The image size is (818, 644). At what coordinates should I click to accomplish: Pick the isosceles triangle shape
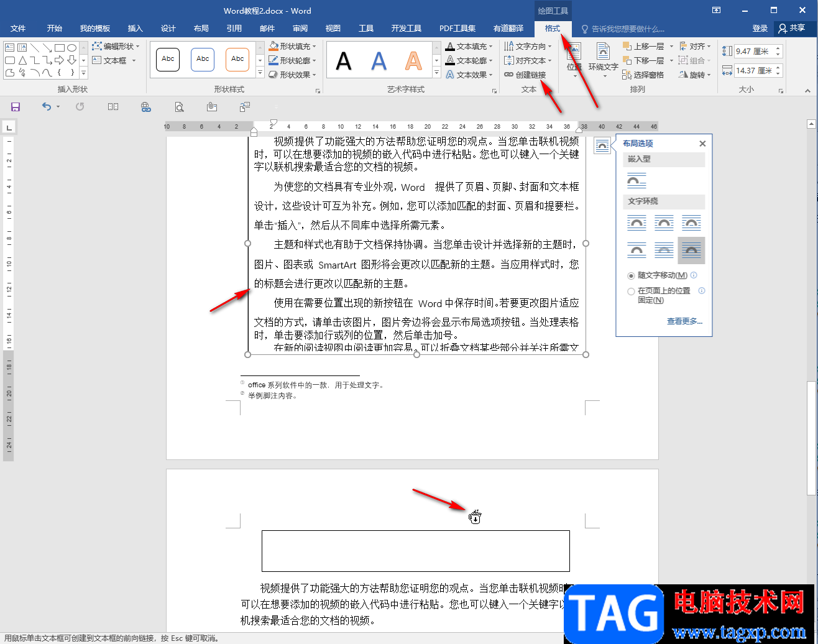point(22,60)
